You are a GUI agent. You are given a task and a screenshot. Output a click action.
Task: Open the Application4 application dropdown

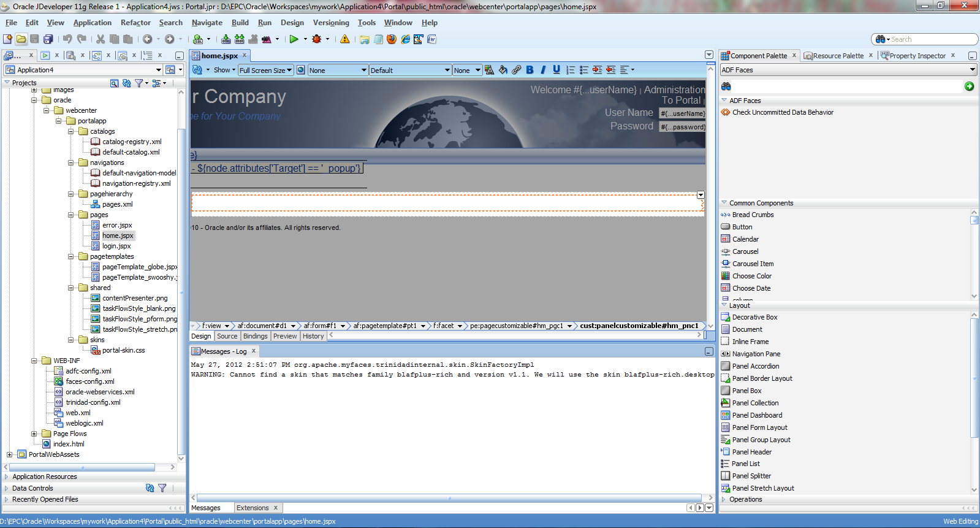(x=159, y=70)
